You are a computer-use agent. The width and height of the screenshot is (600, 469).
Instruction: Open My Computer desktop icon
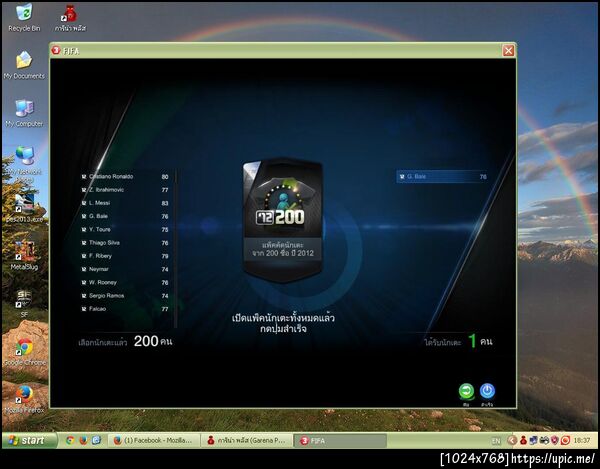point(24,113)
